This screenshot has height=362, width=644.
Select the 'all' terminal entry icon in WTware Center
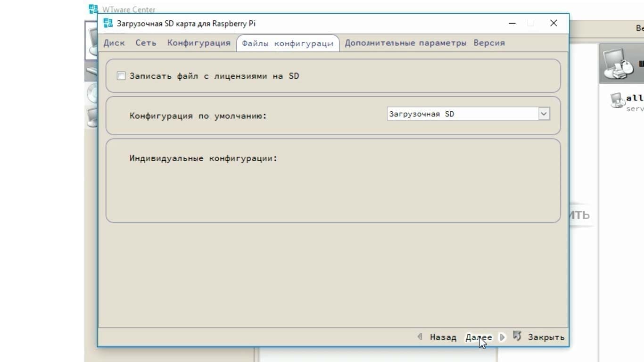coord(617,100)
